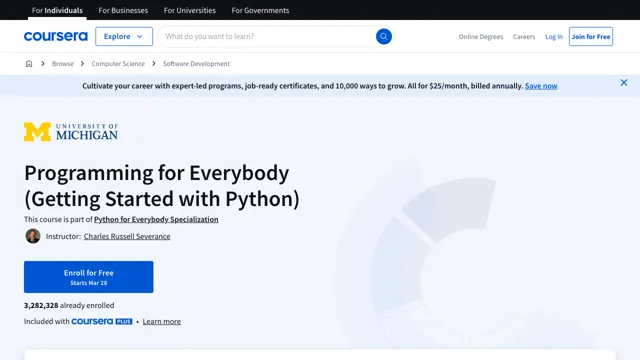Click the '3,282,328 already enrolled' text

(x=69, y=305)
